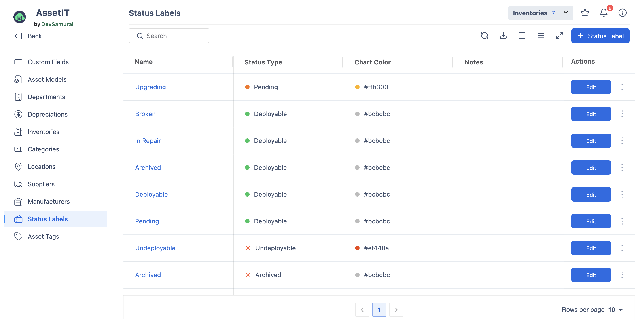Screen dimensions: 644x331
Task: Edit the Upgrading status label
Action: [591, 87]
